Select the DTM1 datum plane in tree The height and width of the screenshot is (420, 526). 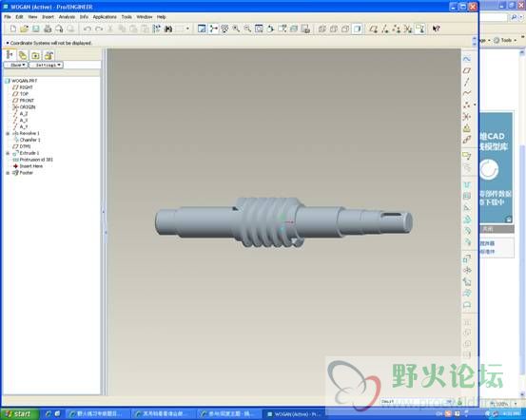[25, 146]
